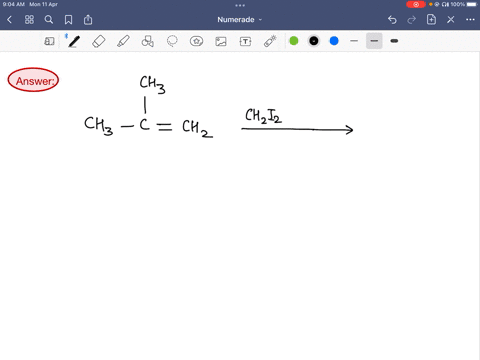Select the Pen tool
The width and height of the screenshot is (480, 360).
pos(74,41)
